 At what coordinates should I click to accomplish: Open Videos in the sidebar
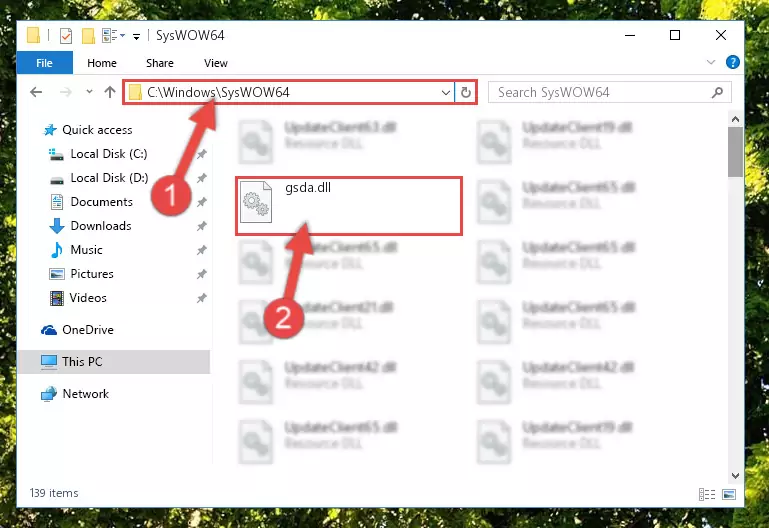coord(88,298)
